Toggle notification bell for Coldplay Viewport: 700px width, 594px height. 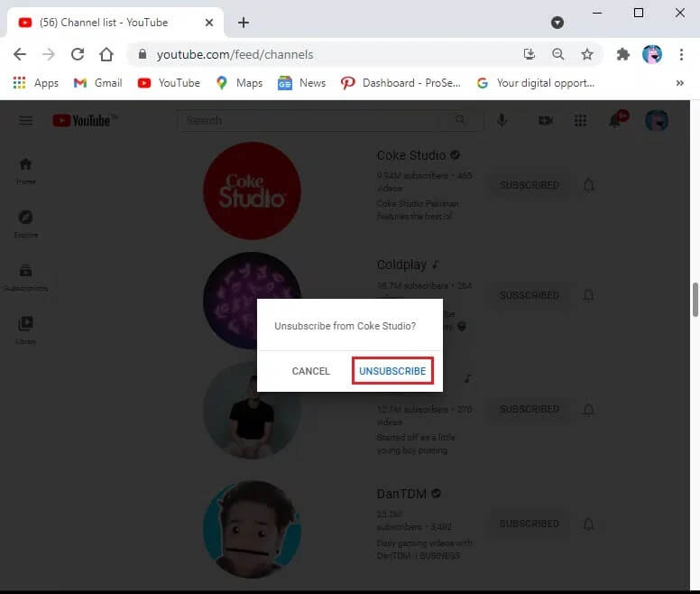[589, 295]
